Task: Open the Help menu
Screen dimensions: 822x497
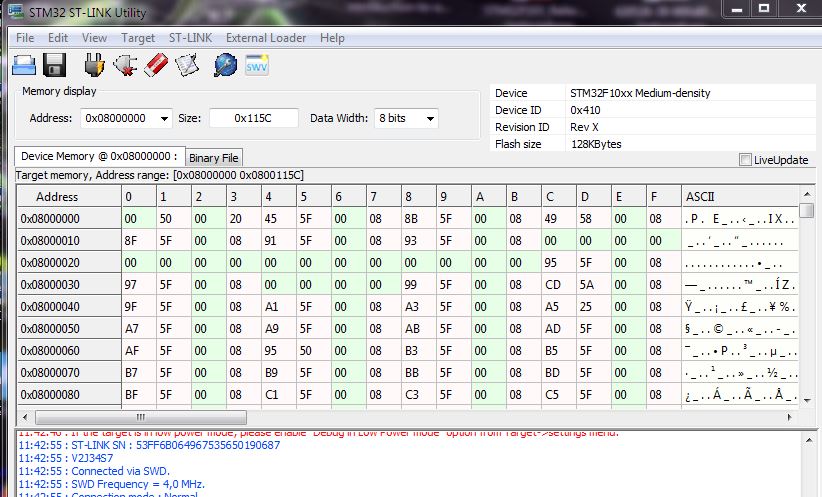Action: [332, 38]
